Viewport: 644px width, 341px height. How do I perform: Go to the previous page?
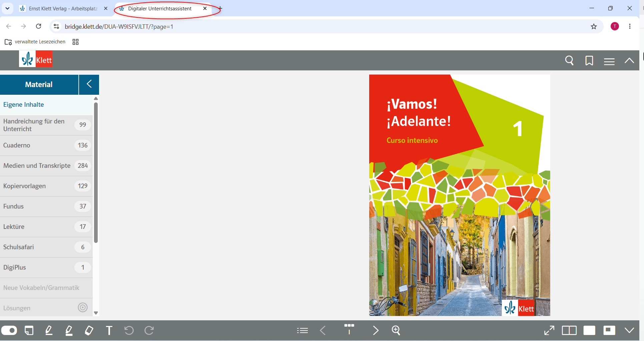coord(323,330)
